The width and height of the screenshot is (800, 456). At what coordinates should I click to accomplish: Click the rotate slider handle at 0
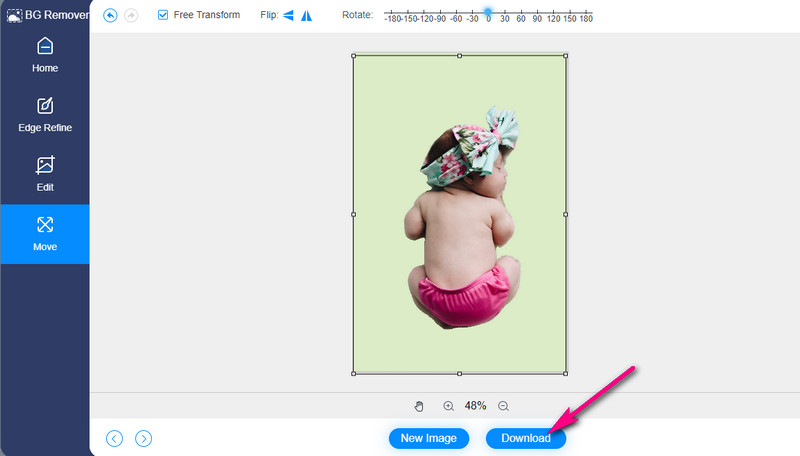pyautogui.click(x=488, y=11)
